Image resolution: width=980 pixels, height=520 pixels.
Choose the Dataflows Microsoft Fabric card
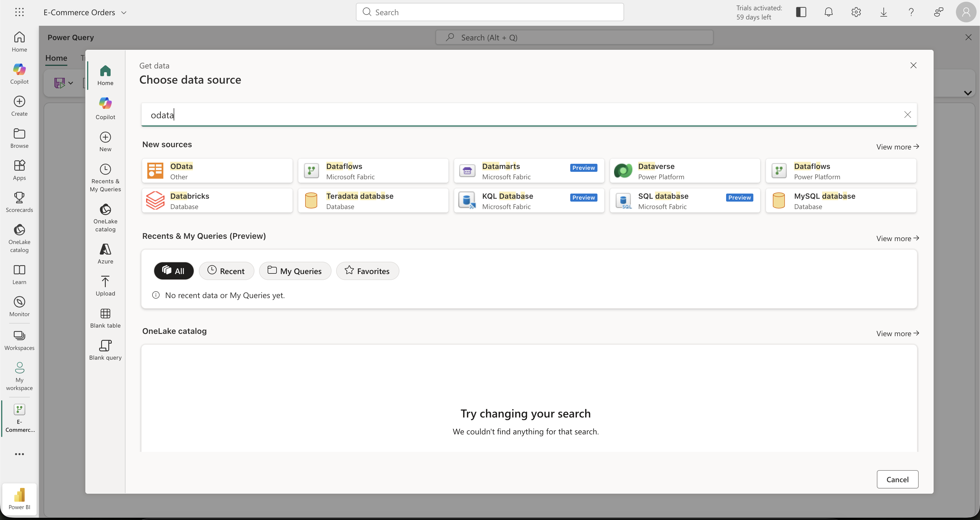373,171
